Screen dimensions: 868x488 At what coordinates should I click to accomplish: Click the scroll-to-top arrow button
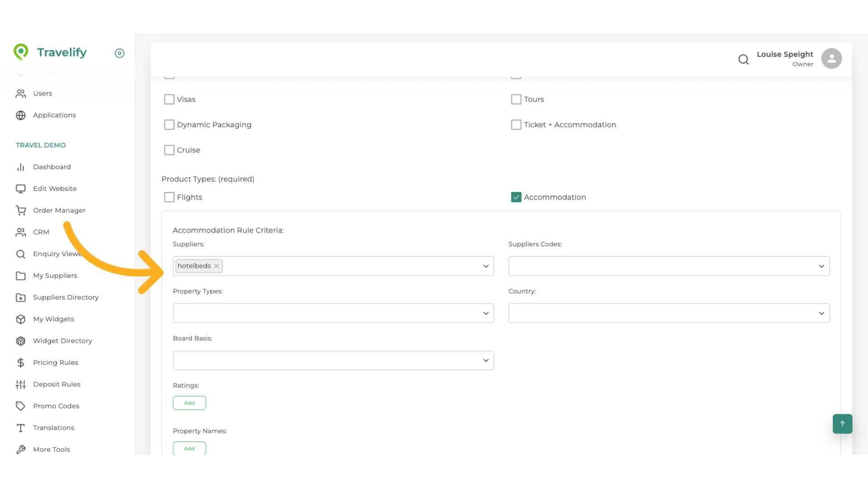tap(842, 424)
